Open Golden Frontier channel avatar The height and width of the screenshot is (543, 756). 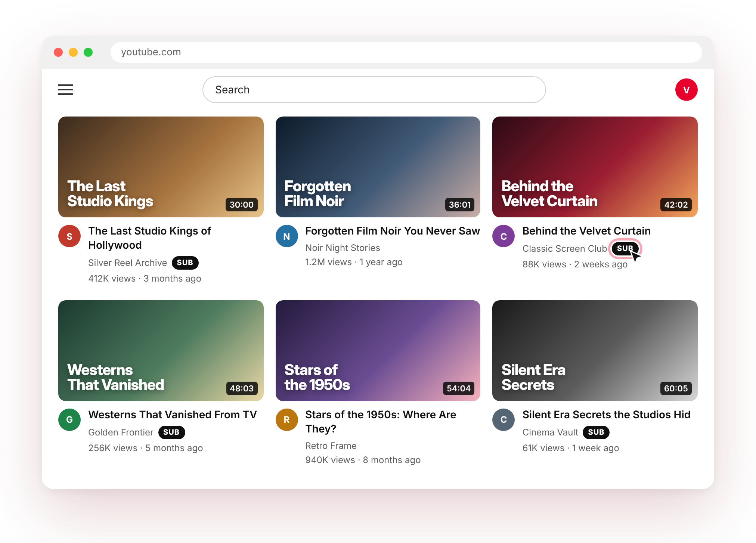coord(69,420)
